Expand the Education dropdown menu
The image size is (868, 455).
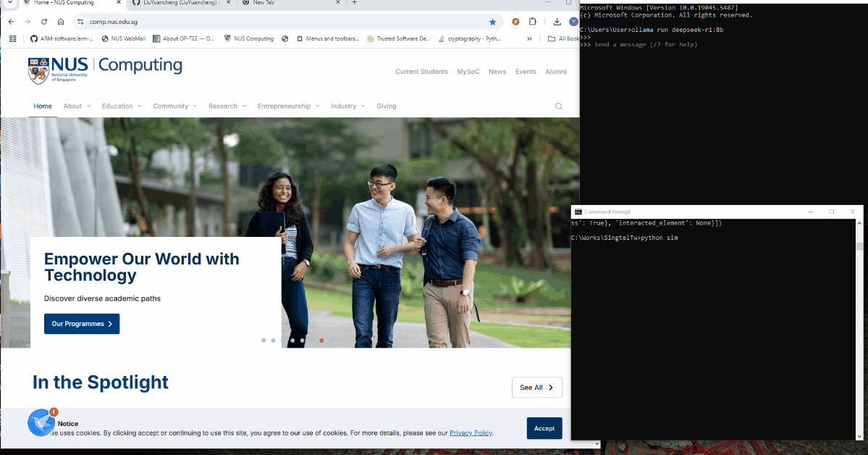click(x=122, y=107)
